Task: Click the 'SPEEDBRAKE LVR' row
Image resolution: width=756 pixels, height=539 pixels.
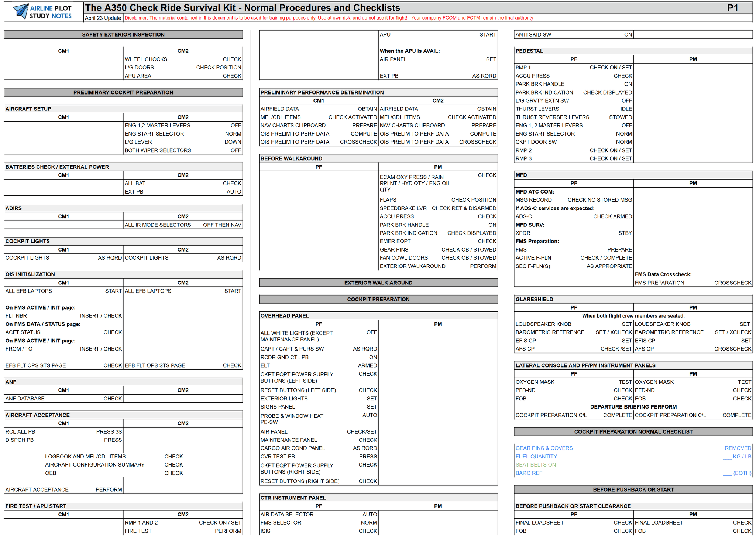Action: pos(438,208)
